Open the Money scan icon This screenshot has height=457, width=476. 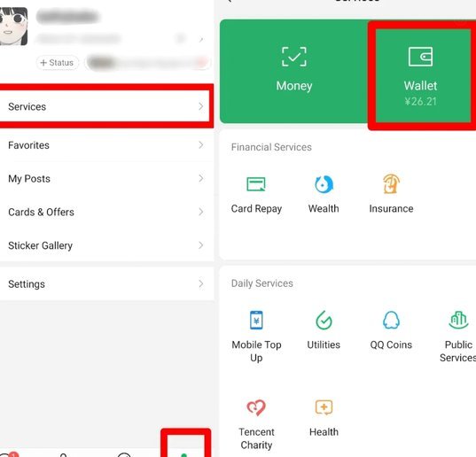294,57
